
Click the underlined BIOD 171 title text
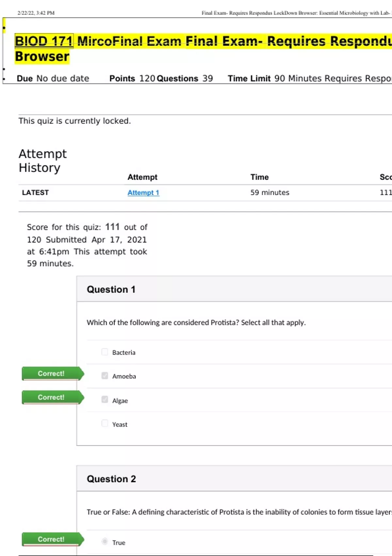point(44,41)
